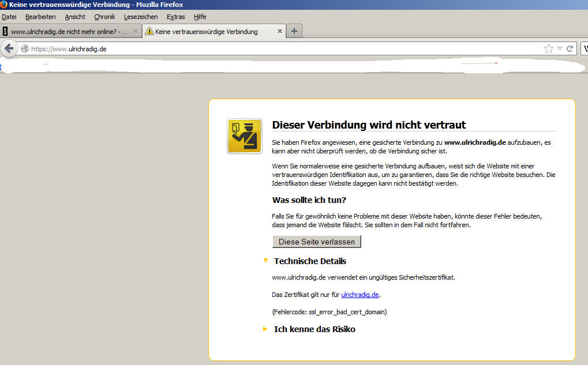
Task: Open a new tab with plus button
Action: pyautogui.click(x=294, y=31)
